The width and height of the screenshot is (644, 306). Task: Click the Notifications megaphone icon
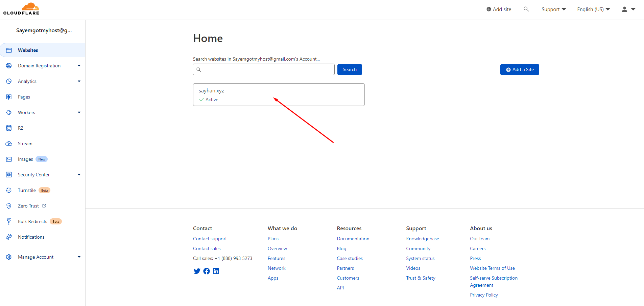pyautogui.click(x=9, y=237)
